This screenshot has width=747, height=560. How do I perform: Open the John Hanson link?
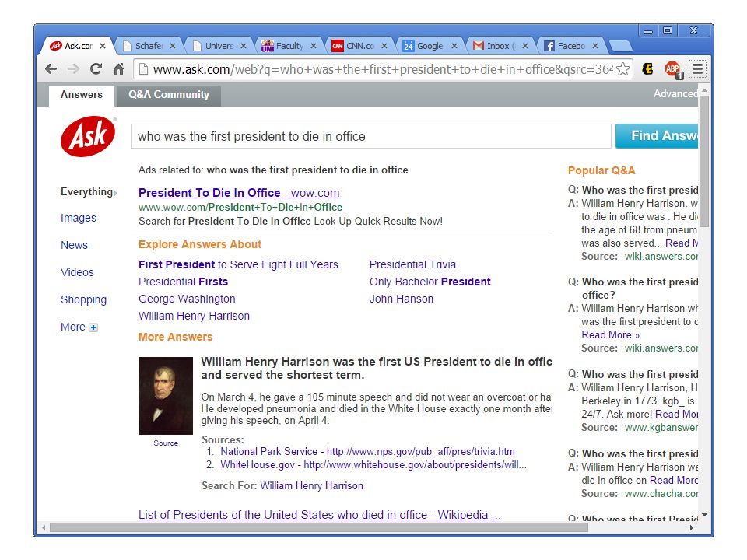402,299
